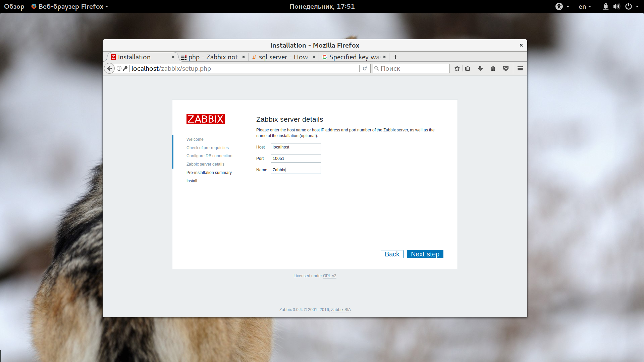Open the bookmarks list icon

[x=468, y=68]
